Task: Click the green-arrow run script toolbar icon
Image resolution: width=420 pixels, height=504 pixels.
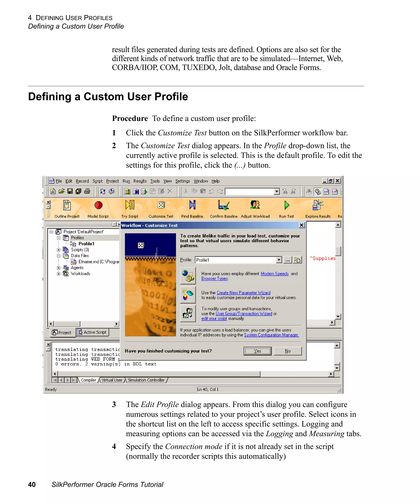Action: (x=144, y=191)
